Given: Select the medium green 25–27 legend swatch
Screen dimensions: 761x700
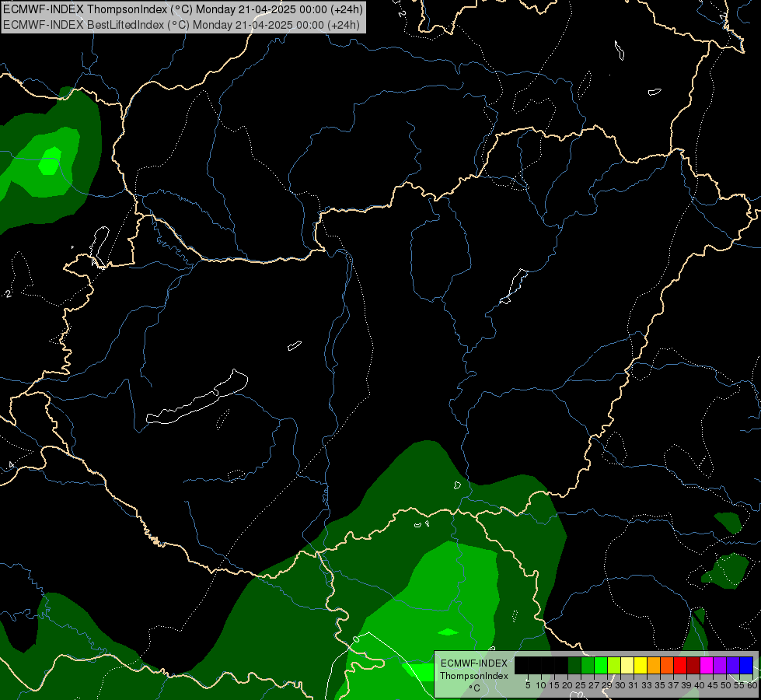Looking at the screenshot, I should 588,665.
